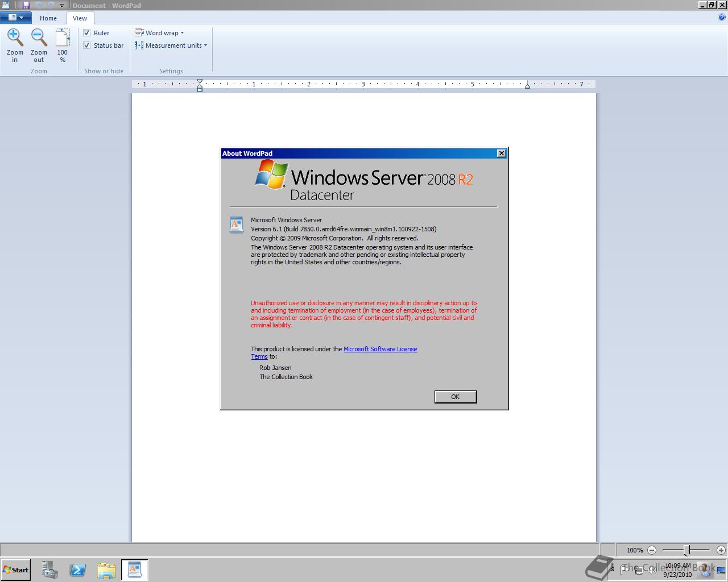The width and height of the screenshot is (728, 582).
Task: Click the Save icon in quick access toolbar
Action: pyautogui.click(x=26, y=5)
